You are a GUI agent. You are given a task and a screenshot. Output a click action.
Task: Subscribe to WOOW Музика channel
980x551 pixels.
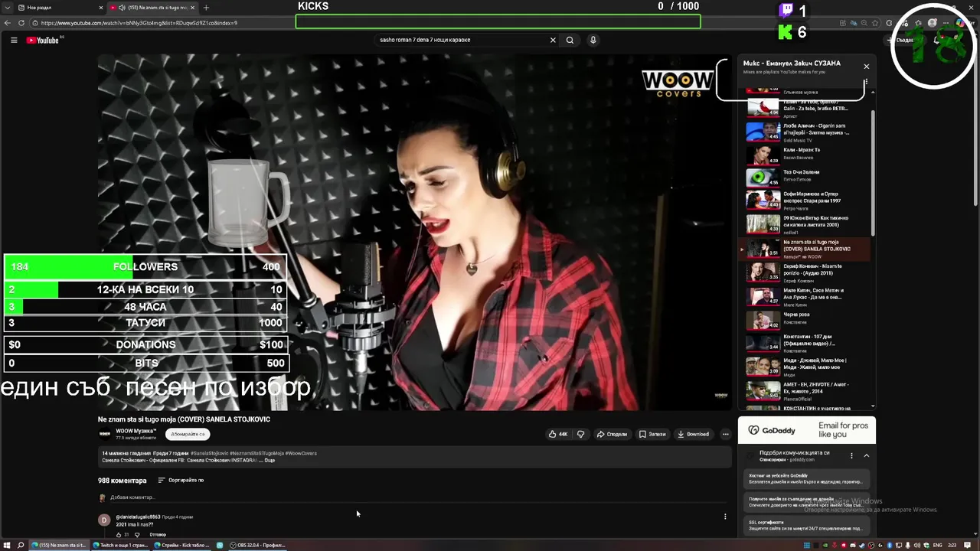188,434
